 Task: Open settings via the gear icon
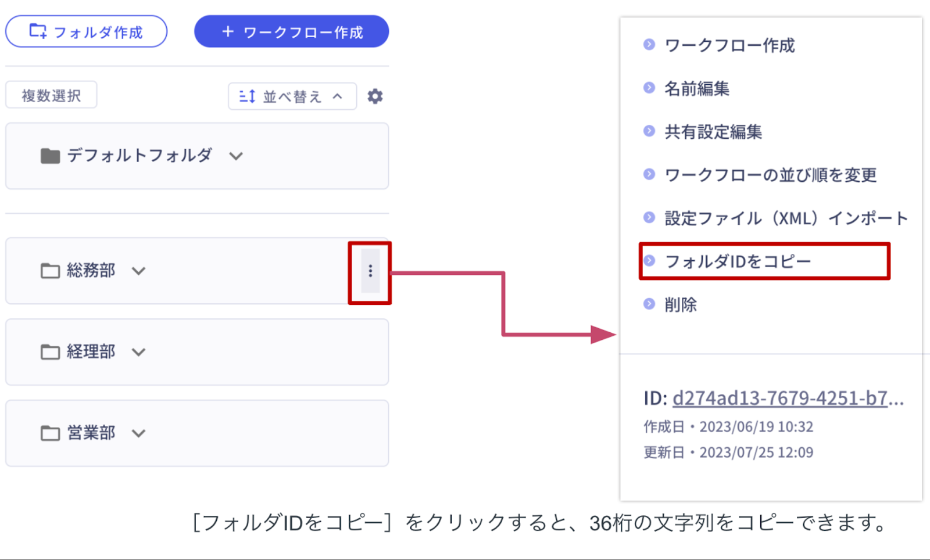[x=375, y=96]
